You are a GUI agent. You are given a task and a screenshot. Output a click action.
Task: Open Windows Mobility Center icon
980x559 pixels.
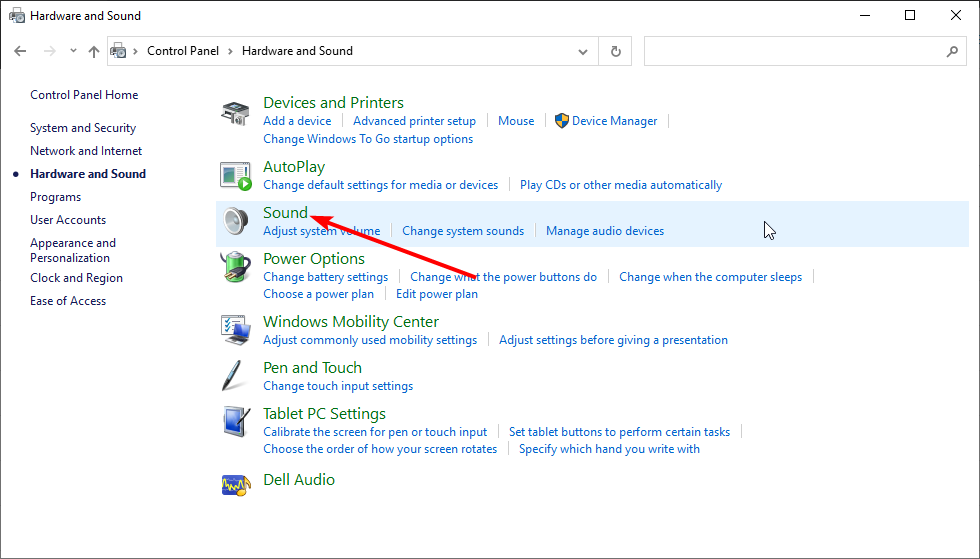235,331
